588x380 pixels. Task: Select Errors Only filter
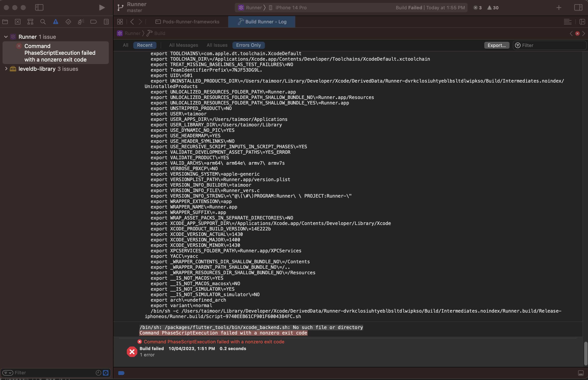pos(248,45)
